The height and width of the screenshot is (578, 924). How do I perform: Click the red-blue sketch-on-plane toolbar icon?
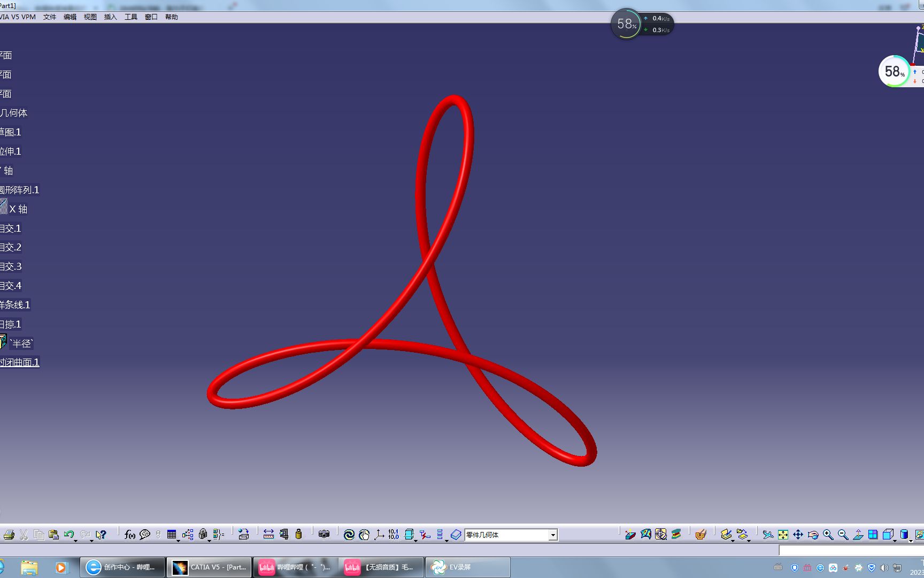(x=630, y=534)
